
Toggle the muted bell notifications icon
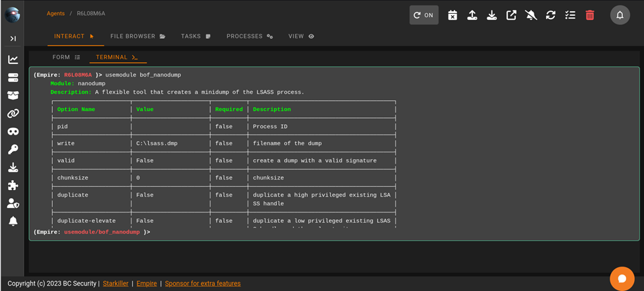click(531, 15)
